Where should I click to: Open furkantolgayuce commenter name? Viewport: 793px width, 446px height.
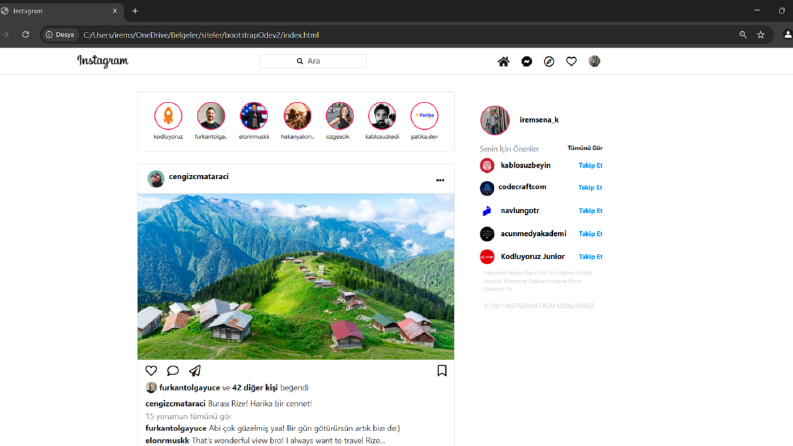(x=176, y=428)
